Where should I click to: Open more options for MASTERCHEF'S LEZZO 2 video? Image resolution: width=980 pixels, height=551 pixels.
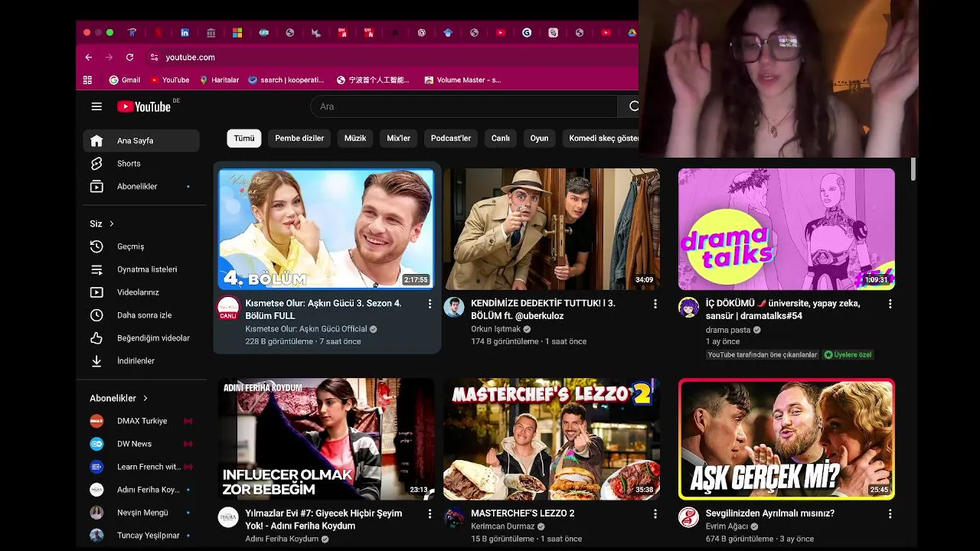coord(655,514)
